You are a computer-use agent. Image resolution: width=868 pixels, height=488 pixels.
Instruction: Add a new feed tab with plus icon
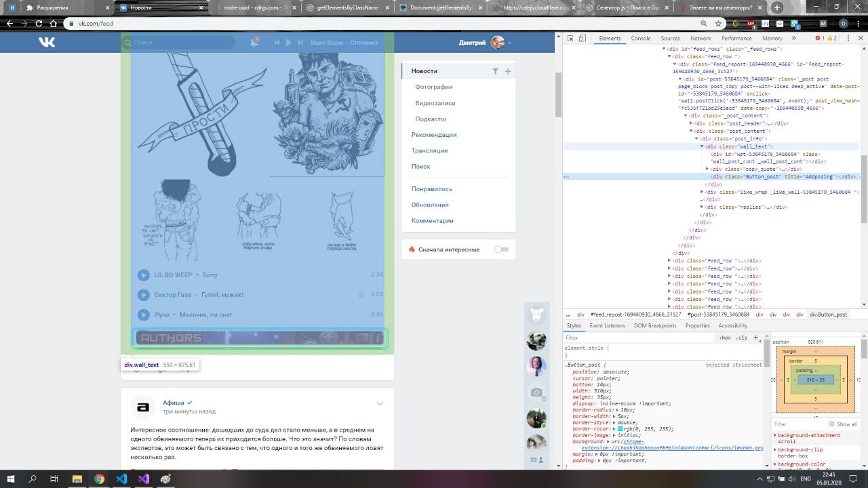pos(508,71)
